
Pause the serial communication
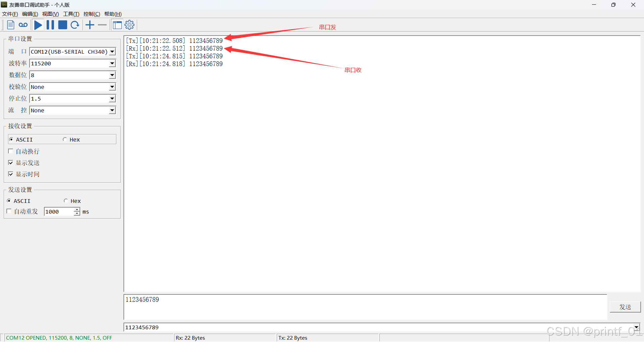pyautogui.click(x=50, y=25)
